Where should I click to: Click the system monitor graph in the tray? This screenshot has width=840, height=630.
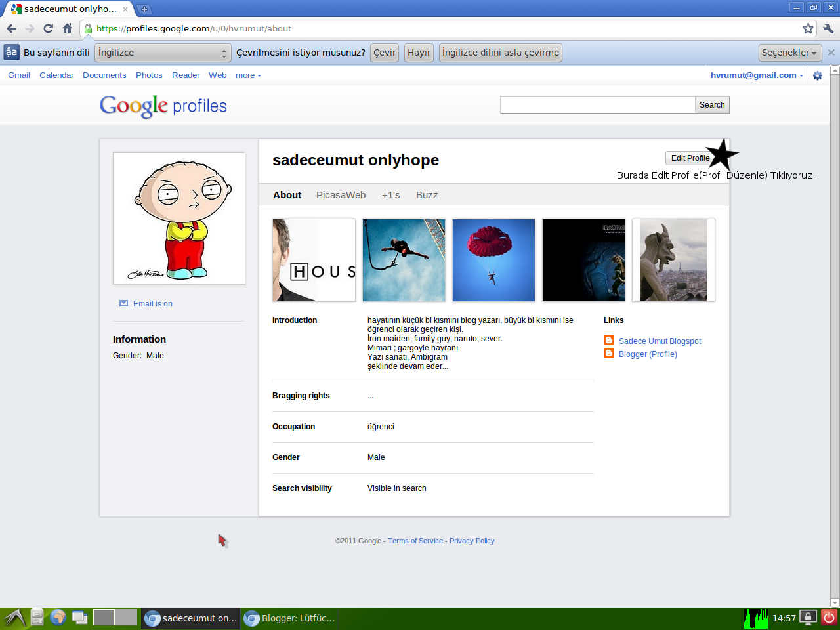756,618
